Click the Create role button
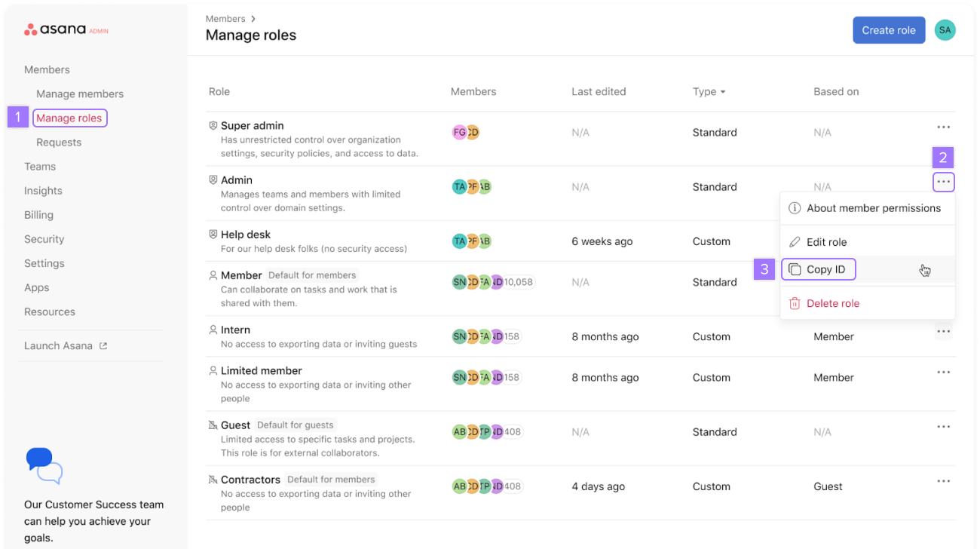The height and width of the screenshot is (549, 980). [888, 30]
